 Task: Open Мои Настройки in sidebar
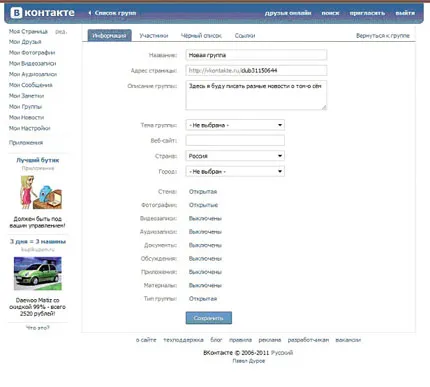(30, 128)
